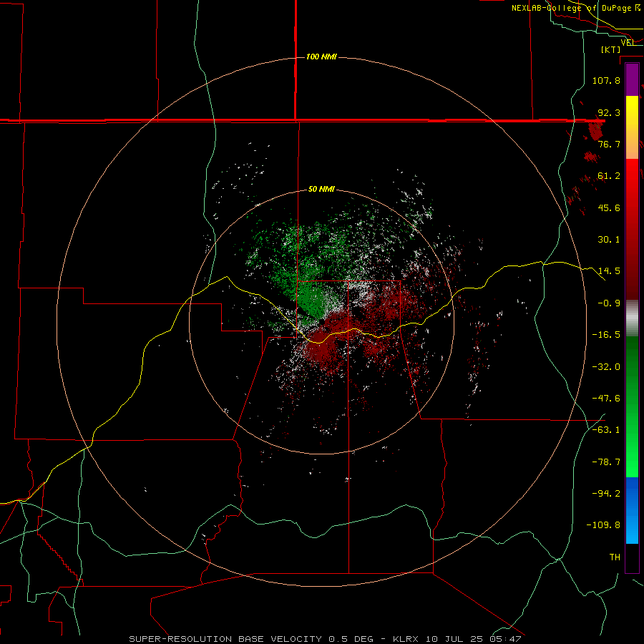This screenshot has height=644, width=644.
Task: Click the NEXLAB-College of DuPage label
Action: click(575, 8)
